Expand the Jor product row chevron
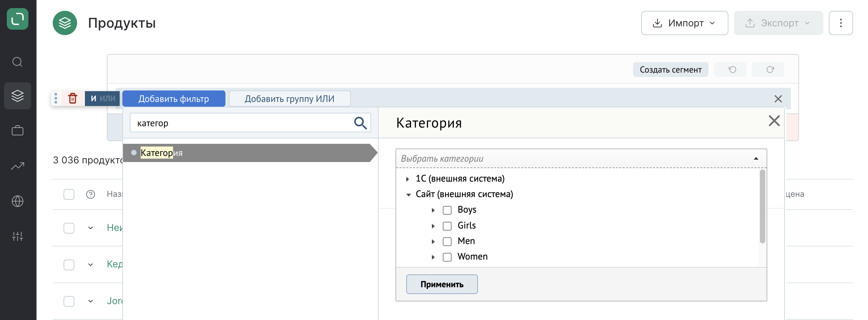Image resolution: width=868 pixels, height=320 pixels. [x=91, y=301]
